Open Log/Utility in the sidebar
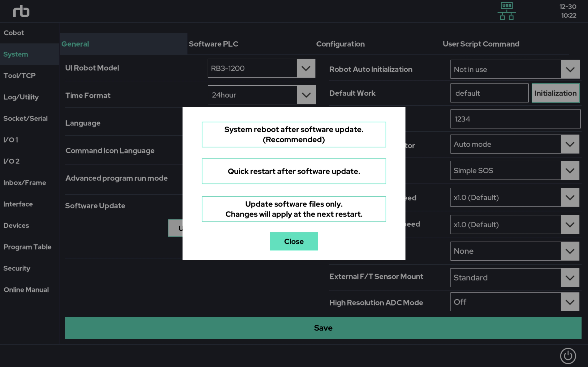Image resolution: width=588 pixels, height=367 pixels. click(x=21, y=97)
